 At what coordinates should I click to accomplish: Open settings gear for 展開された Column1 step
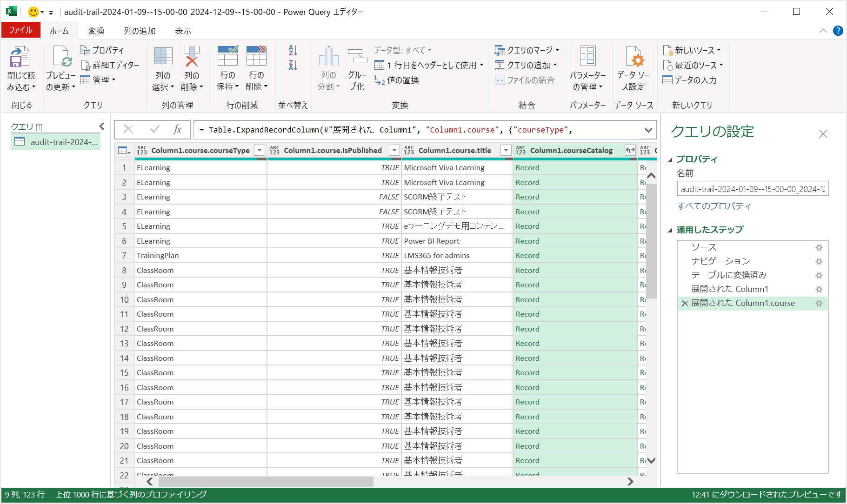coord(819,289)
